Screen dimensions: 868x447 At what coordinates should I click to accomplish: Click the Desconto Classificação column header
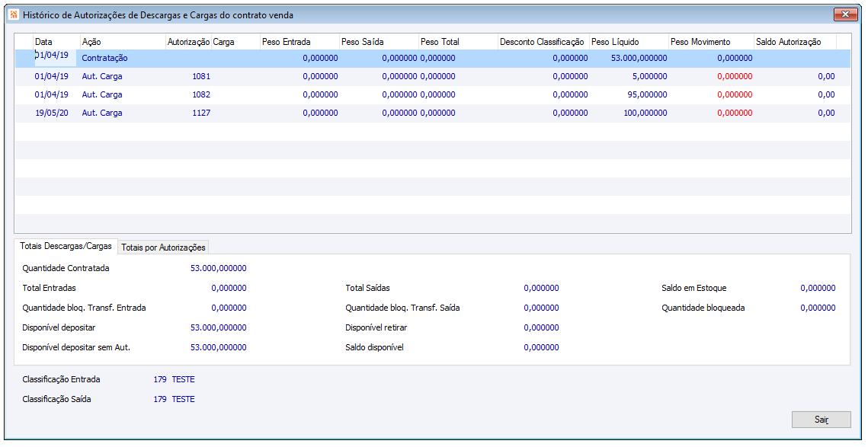pyautogui.click(x=542, y=42)
